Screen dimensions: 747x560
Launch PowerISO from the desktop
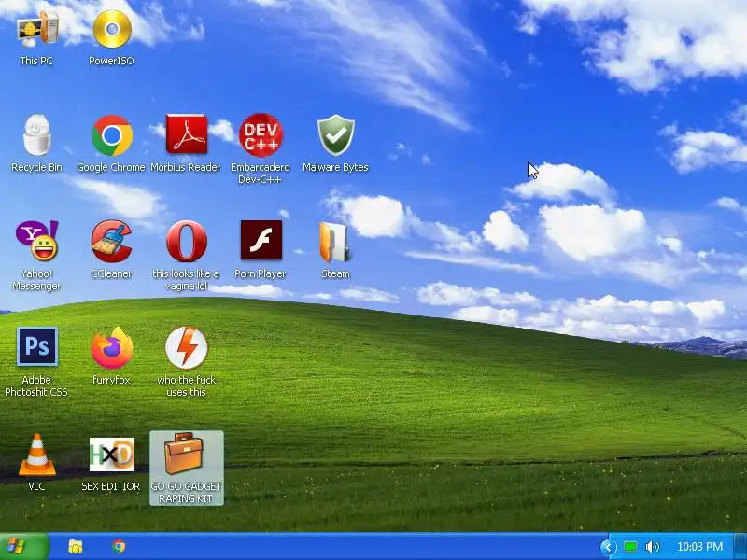[112, 29]
